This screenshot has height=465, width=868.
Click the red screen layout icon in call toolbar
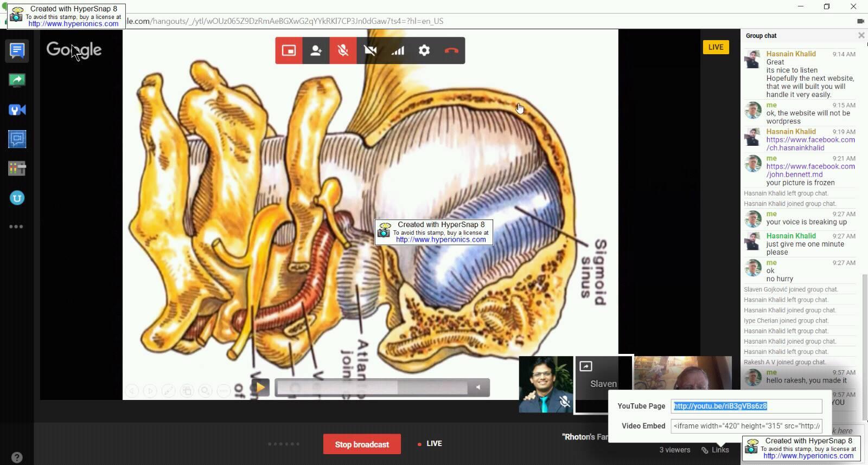tap(289, 50)
